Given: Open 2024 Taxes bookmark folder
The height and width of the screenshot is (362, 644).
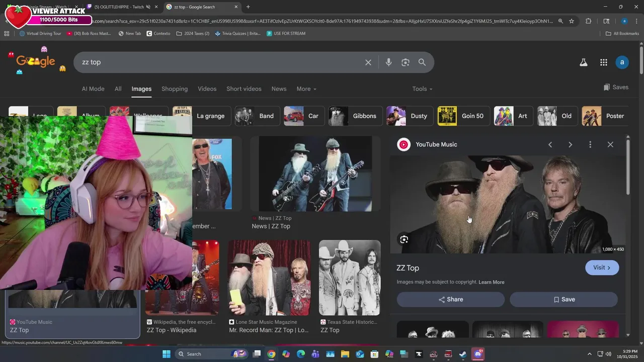Looking at the screenshot, I should [193, 34].
